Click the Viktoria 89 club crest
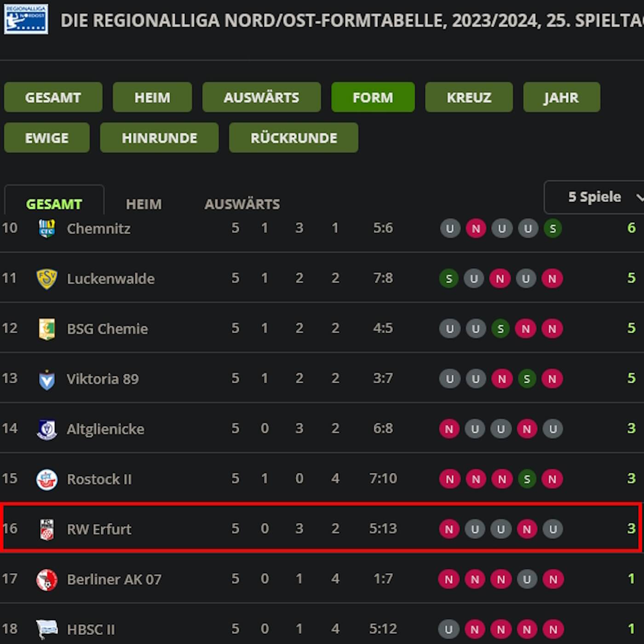This screenshot has height=644, width=644. (46, 379)
